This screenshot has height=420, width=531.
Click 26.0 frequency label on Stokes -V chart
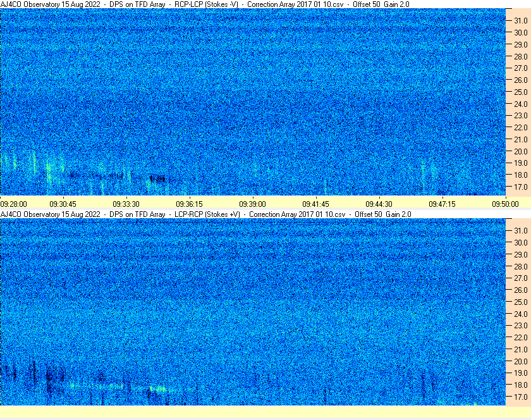coord(521,80)
